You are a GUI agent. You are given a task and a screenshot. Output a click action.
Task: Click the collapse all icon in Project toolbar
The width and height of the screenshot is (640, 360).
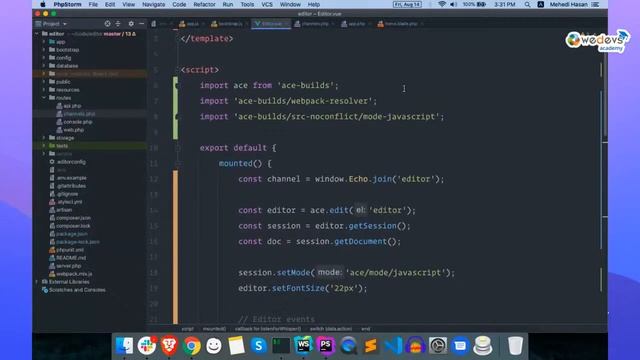click(x=118, y=24)
